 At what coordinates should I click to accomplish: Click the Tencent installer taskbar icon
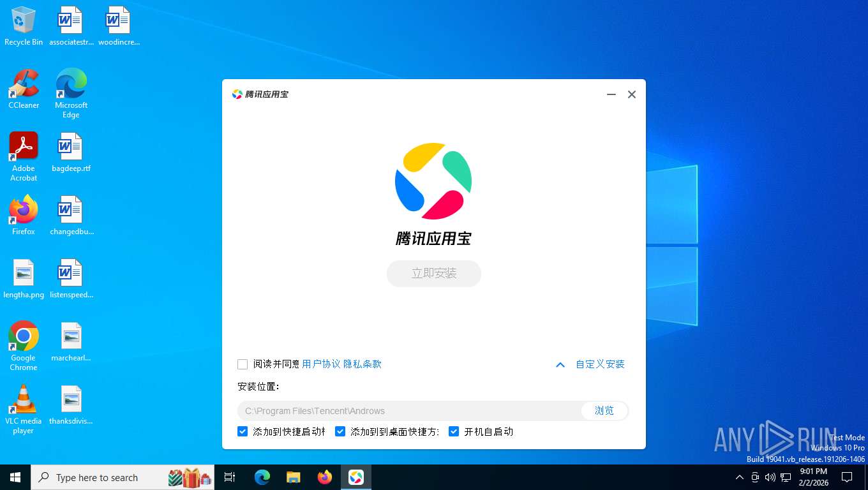[x=356, y=477]
